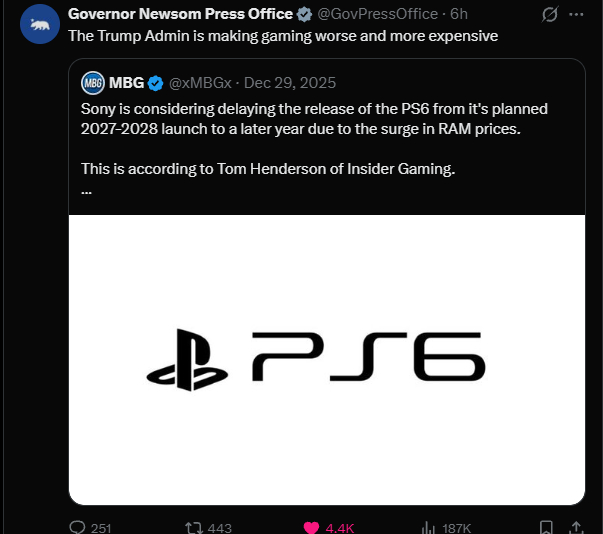
Task: Repost this tweet via the retweet icon
Action: pyautogui.click(x=195, y=527)
